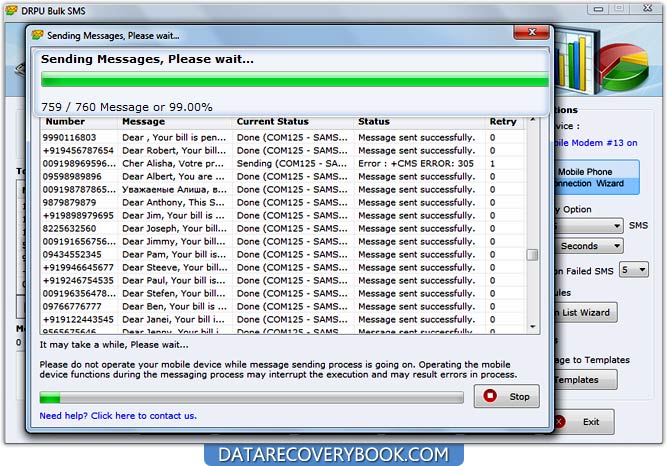Sort by the Message column header
Screen dimensions: 667x466
click(175, 122)
